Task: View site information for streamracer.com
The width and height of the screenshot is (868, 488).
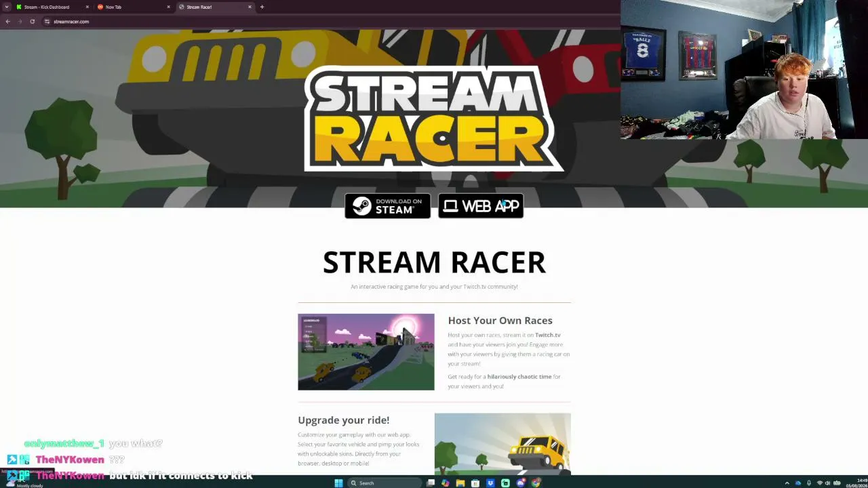Action: tap(47, 22)
